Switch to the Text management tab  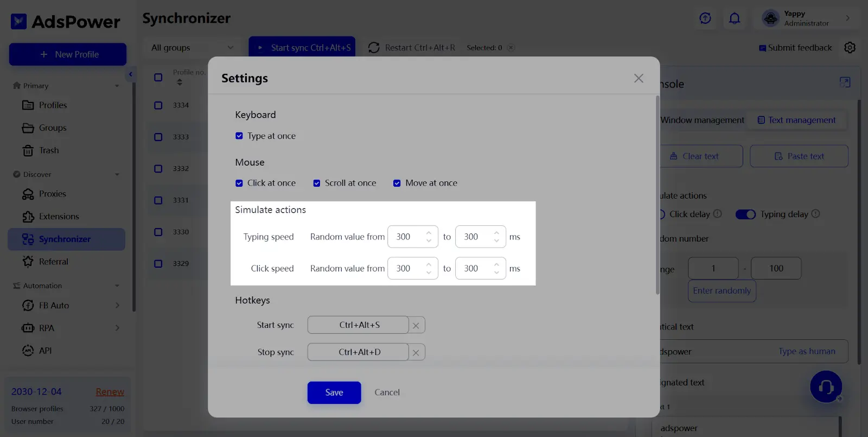coord(796,120)
